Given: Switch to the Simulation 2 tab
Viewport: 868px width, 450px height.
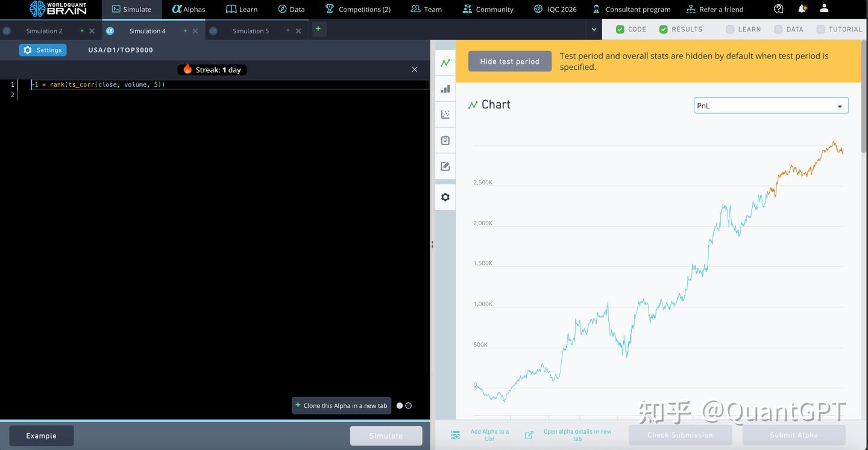Looking at the screenshot, I should pyautogui.click(x=44, y=31).
